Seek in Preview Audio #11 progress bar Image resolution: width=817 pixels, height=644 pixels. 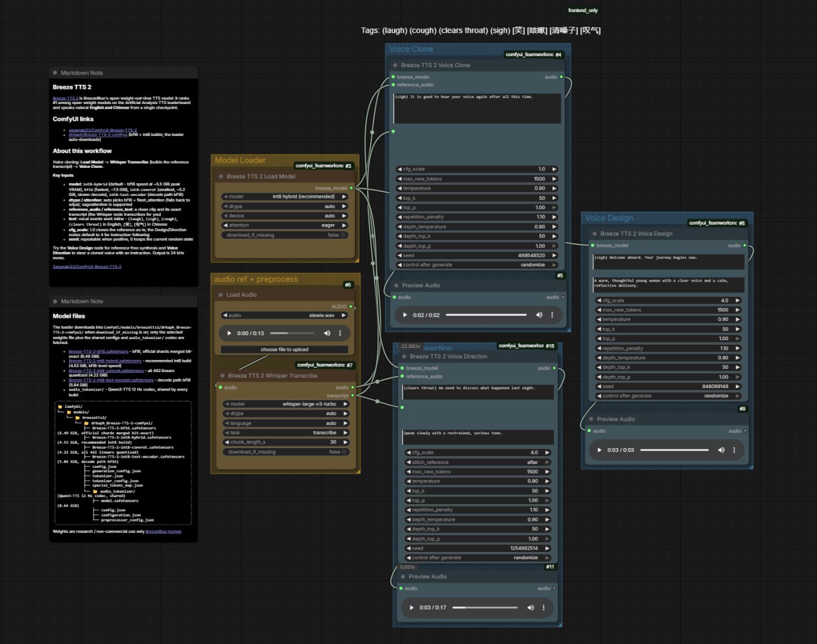[485, 608]
